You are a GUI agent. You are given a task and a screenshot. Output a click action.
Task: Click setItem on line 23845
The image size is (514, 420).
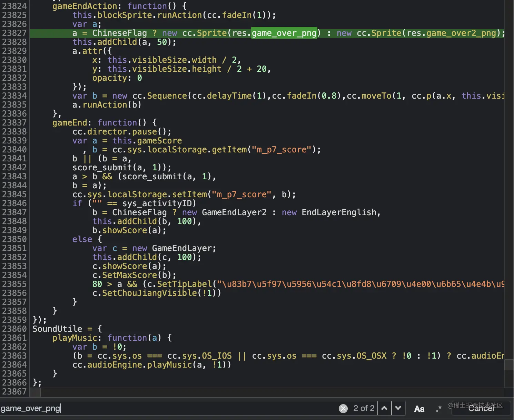(190, 194)
